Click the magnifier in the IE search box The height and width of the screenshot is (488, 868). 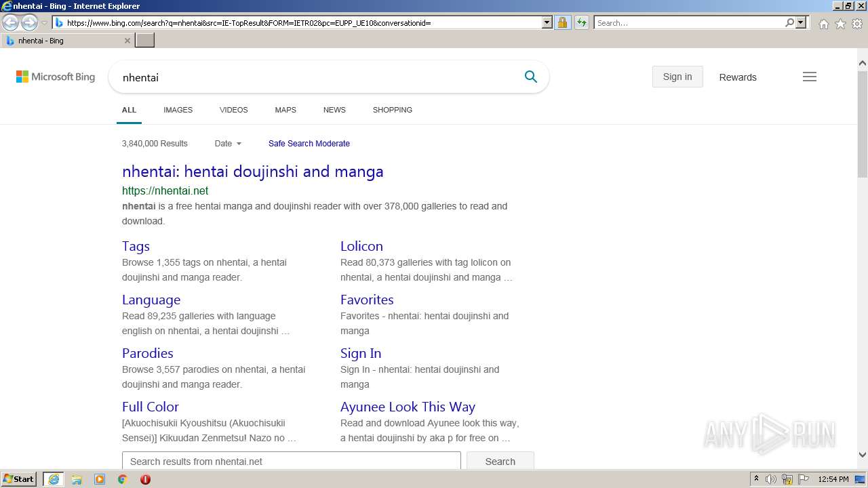point(789,22)
